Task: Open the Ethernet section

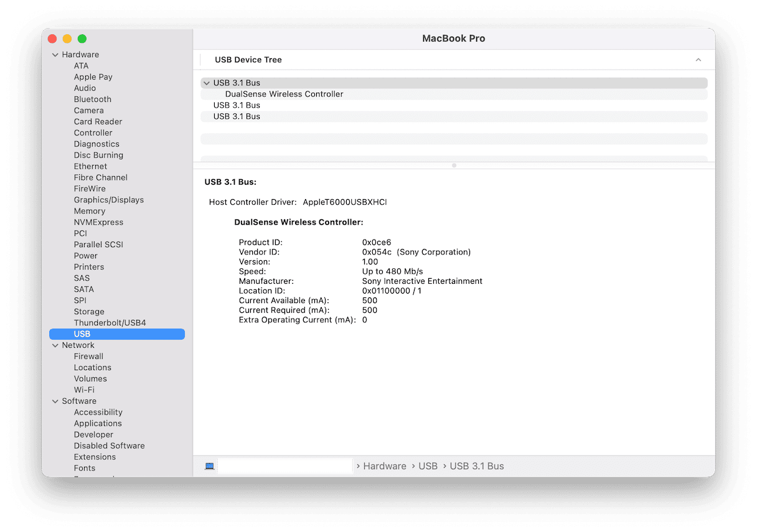Action: point(90,167)
